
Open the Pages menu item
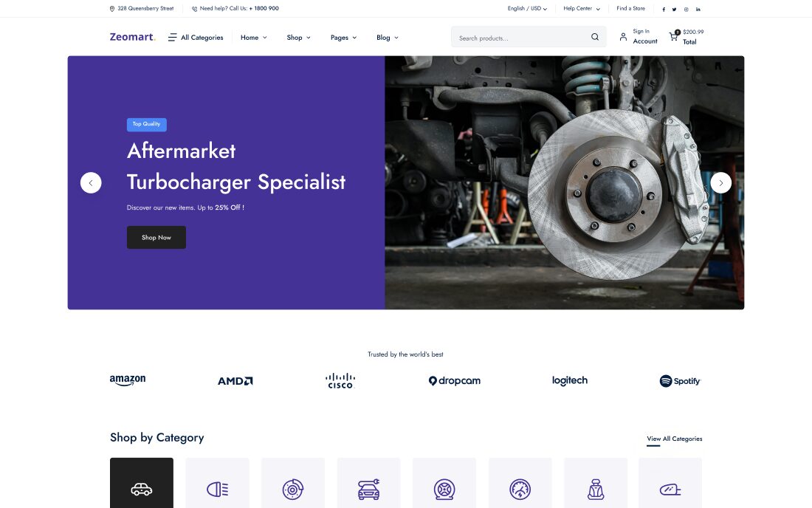(x=343, y=38)
